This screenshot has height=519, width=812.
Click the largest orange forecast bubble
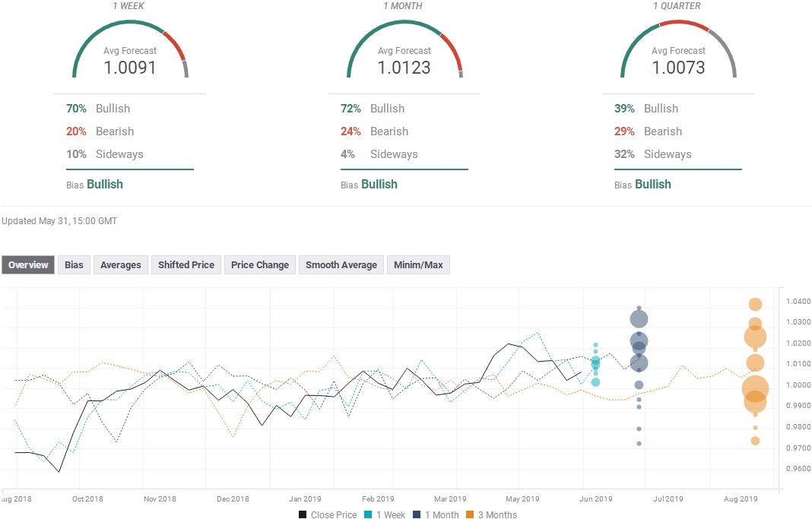(755, 389)
